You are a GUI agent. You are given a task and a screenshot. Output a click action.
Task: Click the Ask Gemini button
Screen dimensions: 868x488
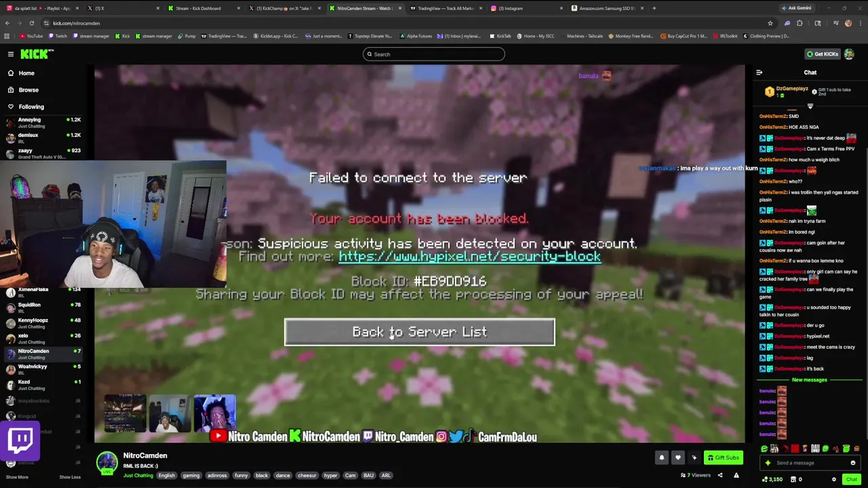click(798, 8)
